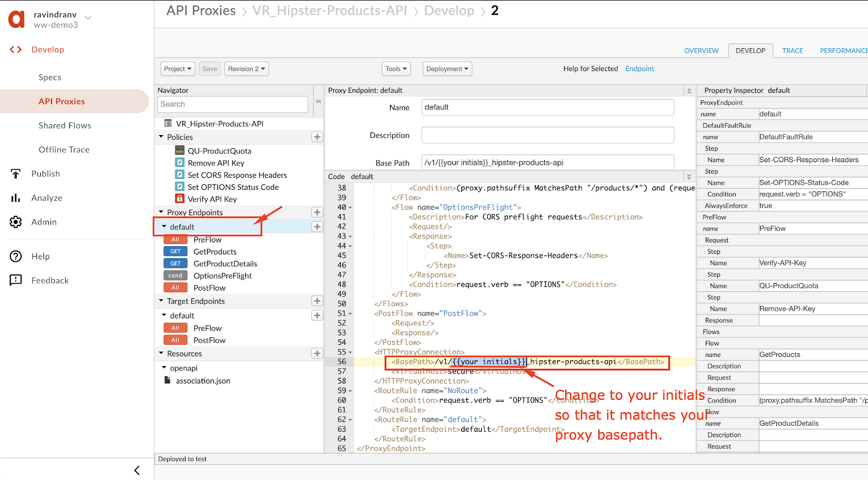Collapse navigator panel with double-arrow icon

[x=318, y=101]
